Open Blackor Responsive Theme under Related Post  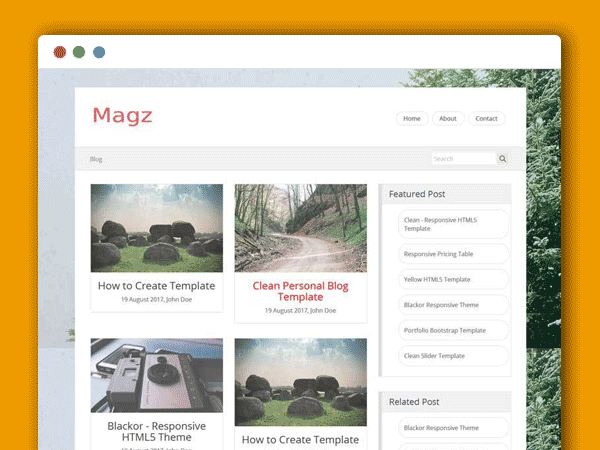[x=441, y=427]
